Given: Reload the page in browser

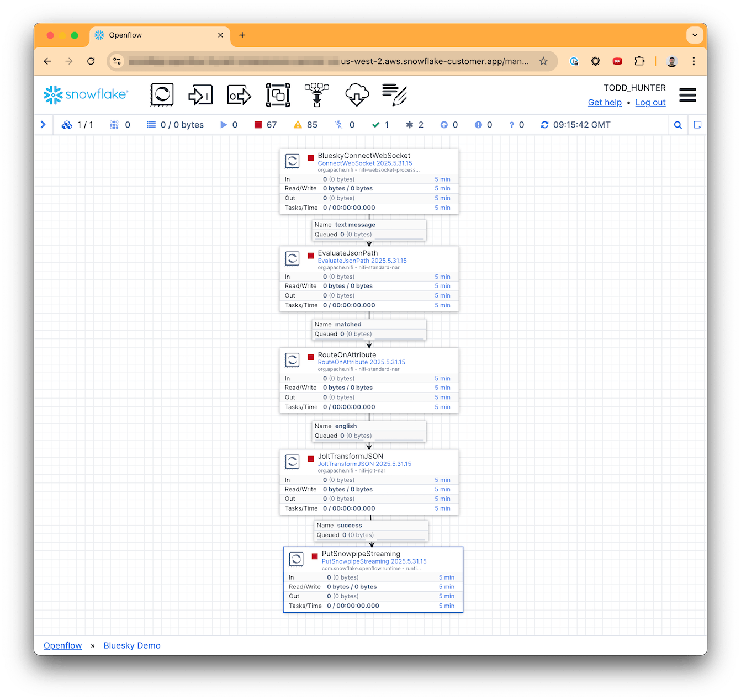Looking at the screenshot, I should coord(91,61).
